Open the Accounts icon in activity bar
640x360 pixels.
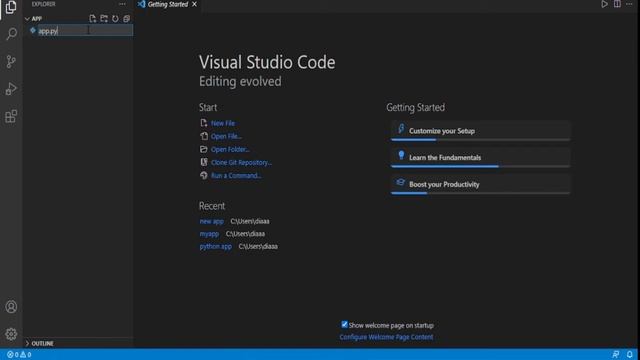[x=11, y=307]
